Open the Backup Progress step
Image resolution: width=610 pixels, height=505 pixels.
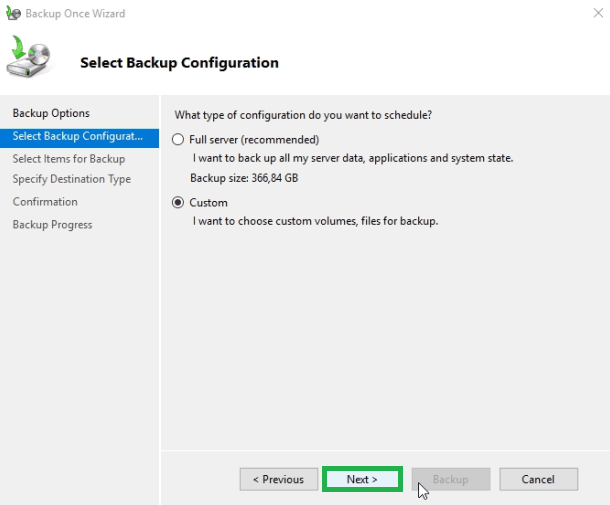53,225
